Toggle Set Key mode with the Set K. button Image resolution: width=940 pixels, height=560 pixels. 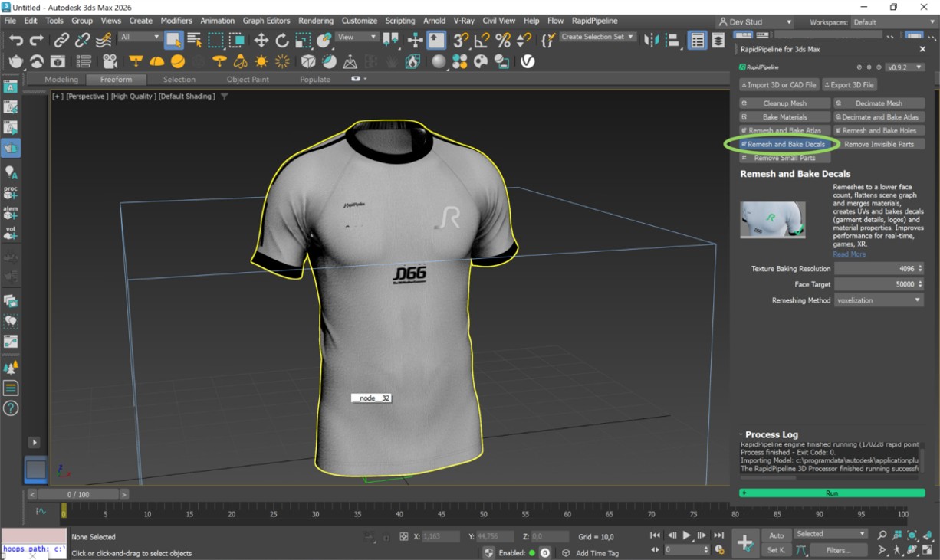[x=777, y=549]
